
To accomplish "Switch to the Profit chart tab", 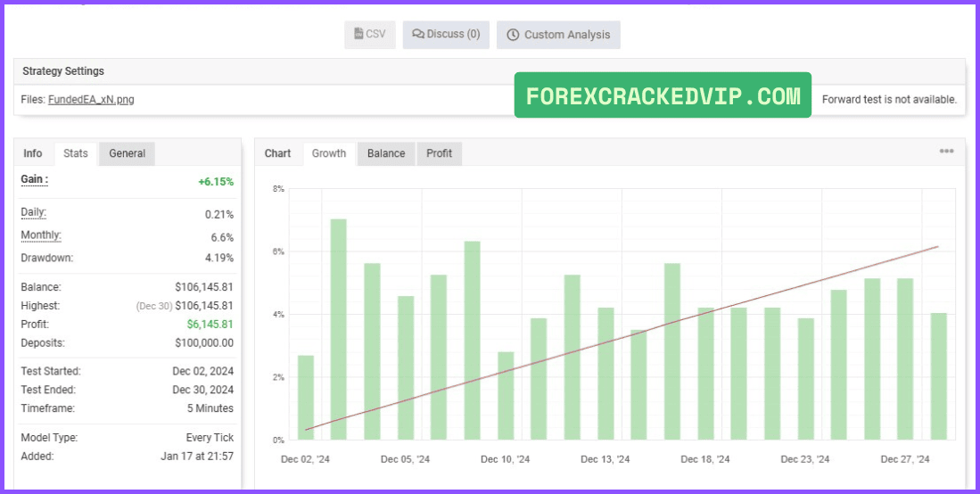I will (439, 153).
